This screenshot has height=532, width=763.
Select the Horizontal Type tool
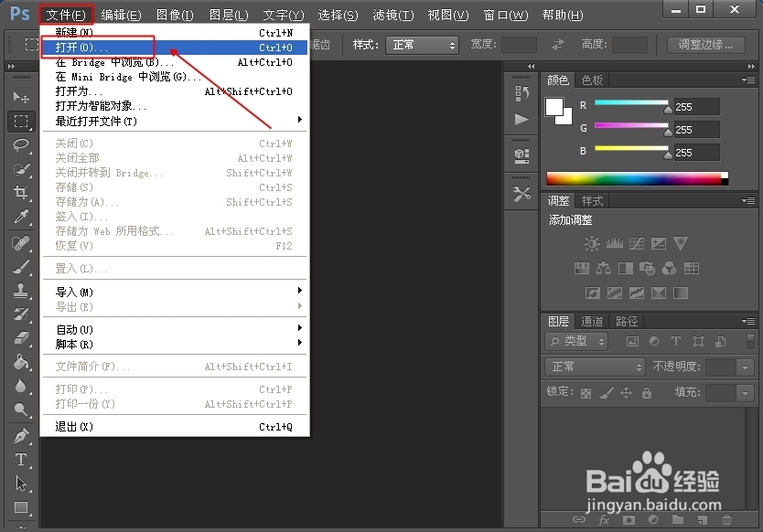pyautogui.click(x=21, y=460)
